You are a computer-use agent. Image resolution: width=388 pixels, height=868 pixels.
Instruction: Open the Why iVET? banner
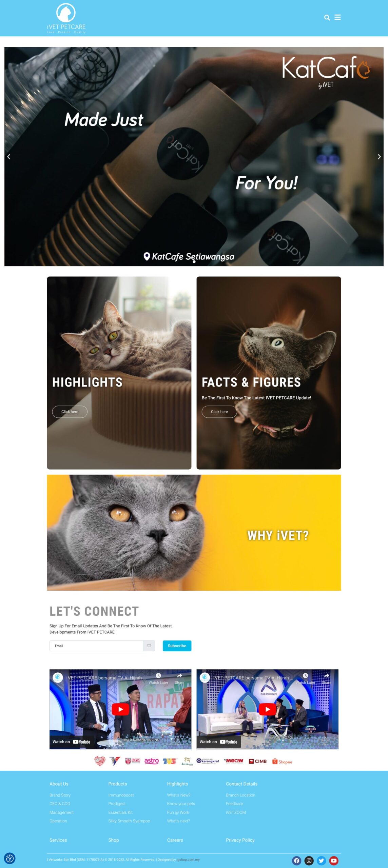(x=194, y=533)
